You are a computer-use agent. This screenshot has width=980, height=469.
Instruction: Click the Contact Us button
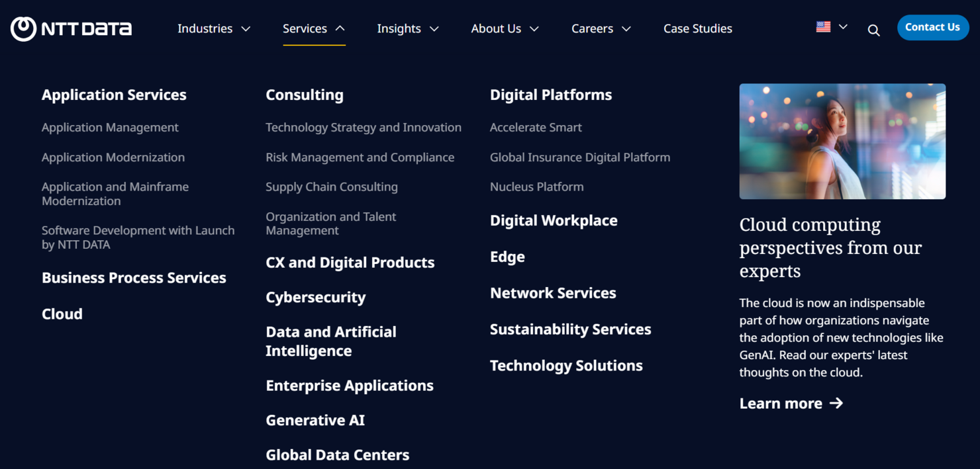932,27
